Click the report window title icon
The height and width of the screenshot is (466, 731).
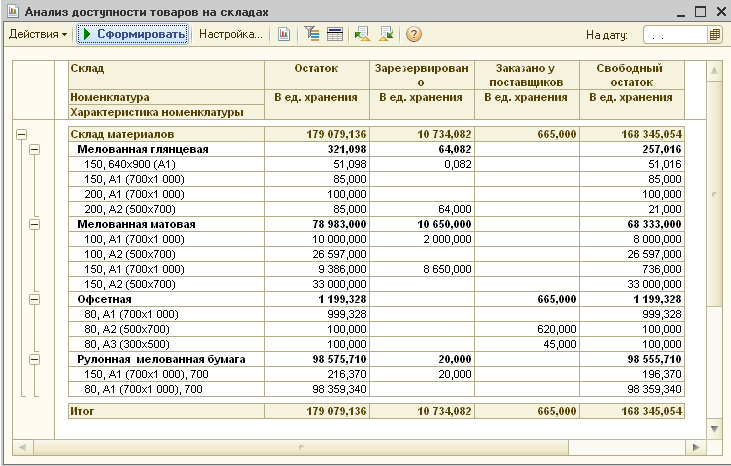13,11
